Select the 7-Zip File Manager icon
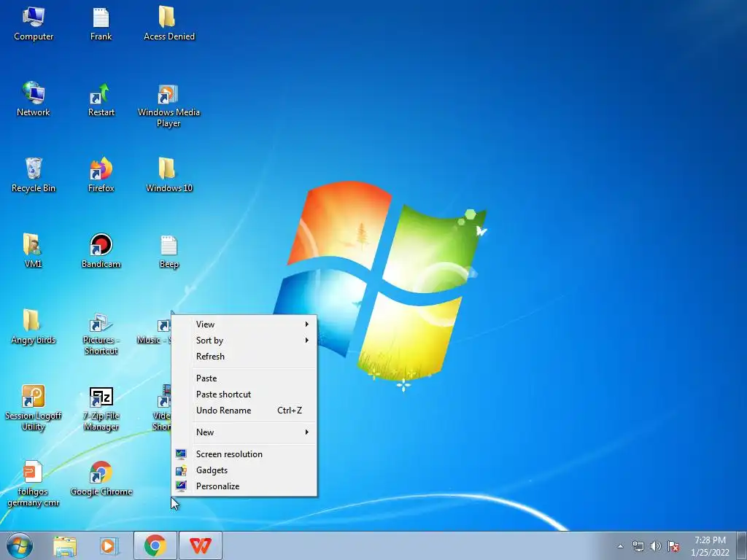 click(x=101, y=409)
